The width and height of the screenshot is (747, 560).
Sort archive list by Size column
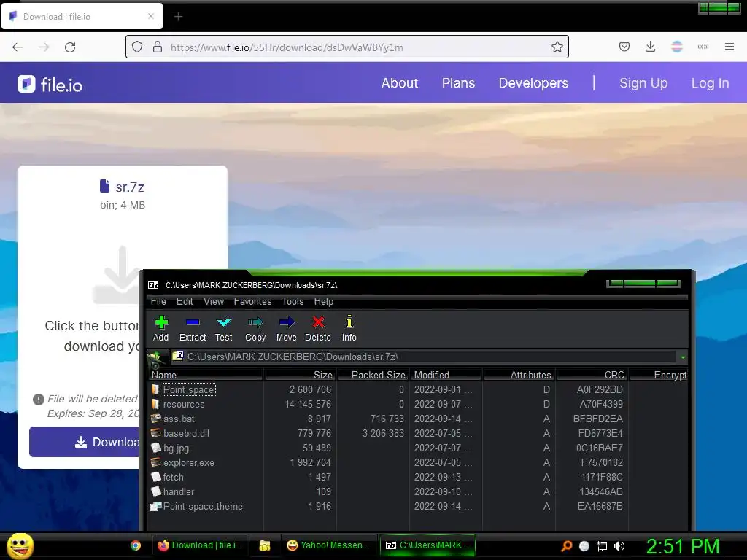click(x=300, y=375)
